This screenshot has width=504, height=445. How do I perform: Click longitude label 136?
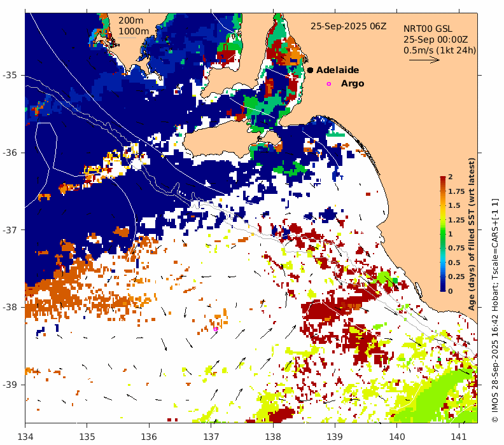pos(149,437)
